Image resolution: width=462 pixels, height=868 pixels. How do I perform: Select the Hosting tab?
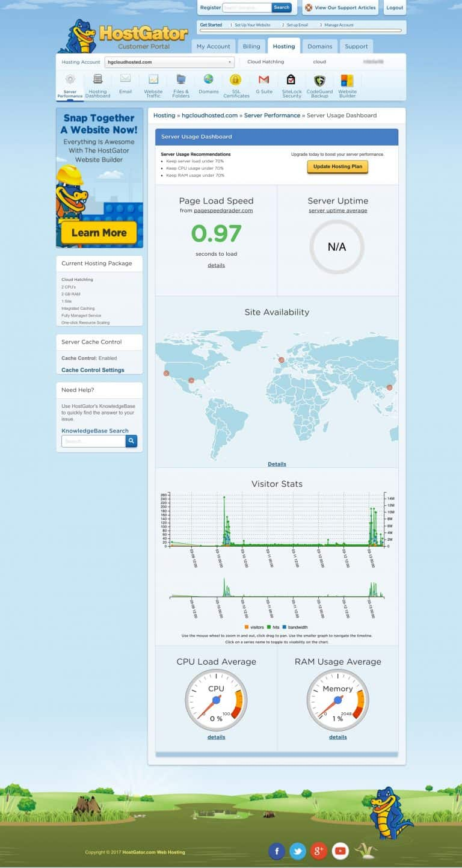(x=284, y=46)
